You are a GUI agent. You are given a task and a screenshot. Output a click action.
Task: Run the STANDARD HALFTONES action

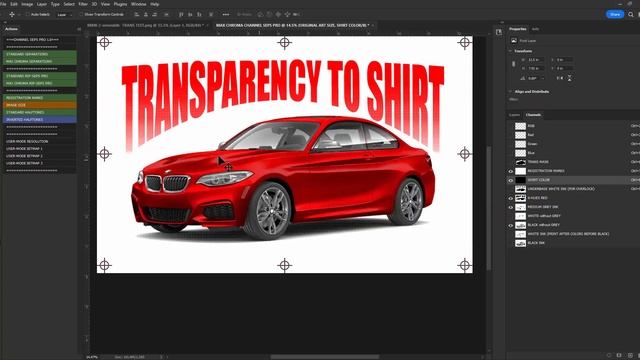click(40, 112)
